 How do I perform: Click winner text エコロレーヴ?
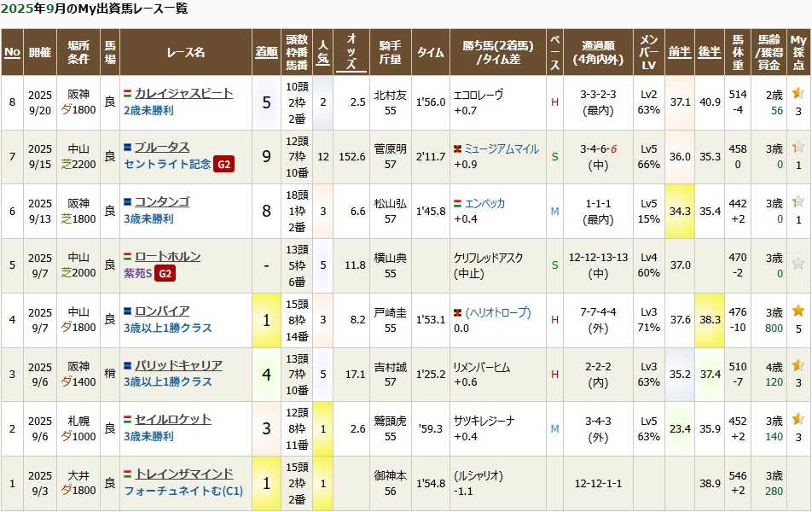coord(478,95)
